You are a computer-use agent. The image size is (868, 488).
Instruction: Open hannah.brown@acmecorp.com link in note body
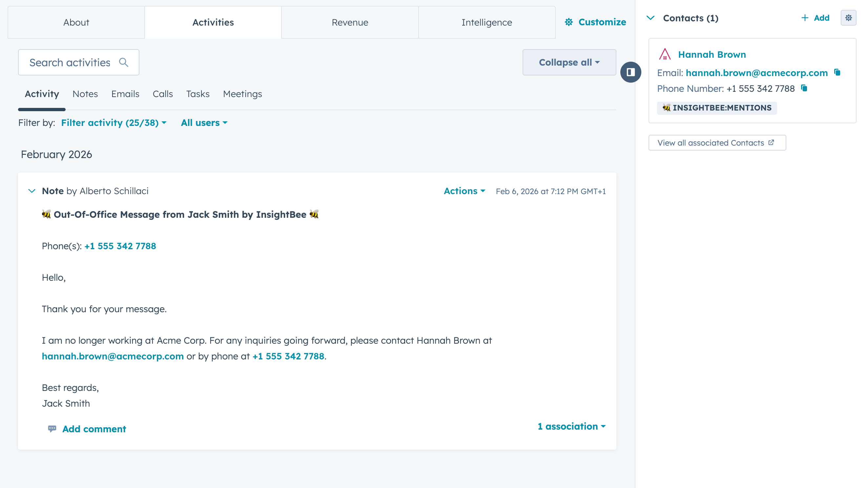point(113,356)
